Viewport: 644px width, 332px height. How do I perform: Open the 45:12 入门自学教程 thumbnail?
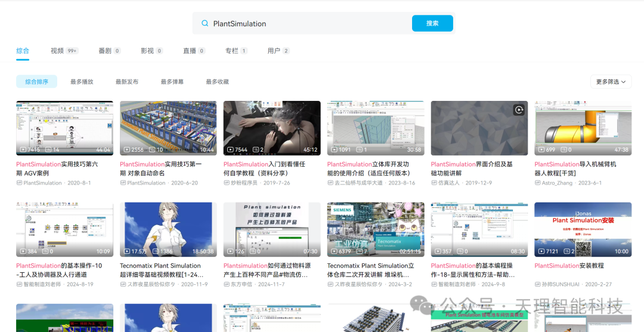pos(272,128)
